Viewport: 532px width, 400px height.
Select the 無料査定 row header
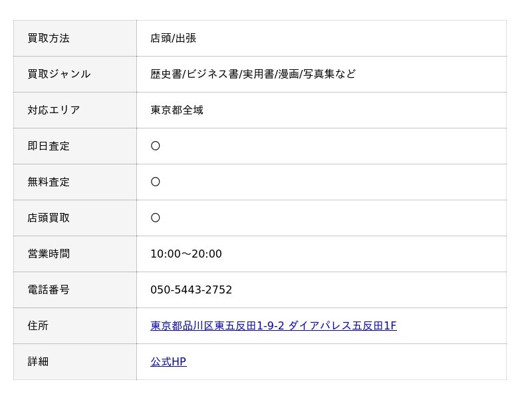pyautogui.click(x=49, y=182)
